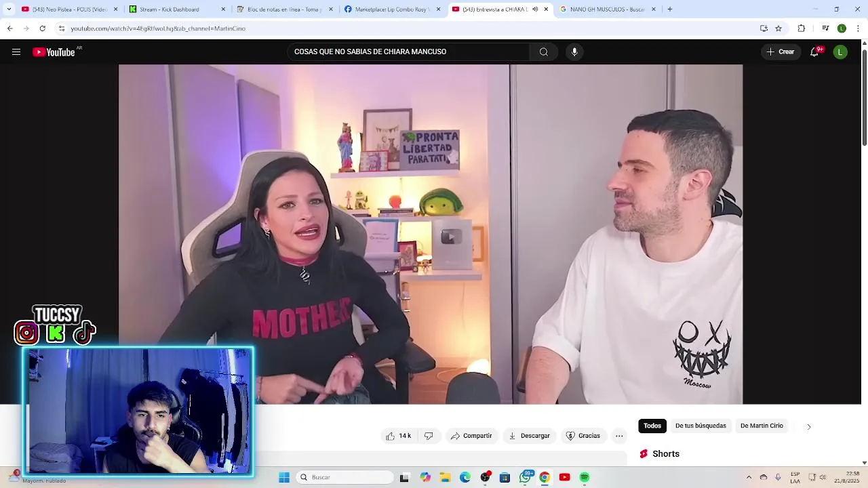Open clock and date 22:58

[x=847, y=477]
